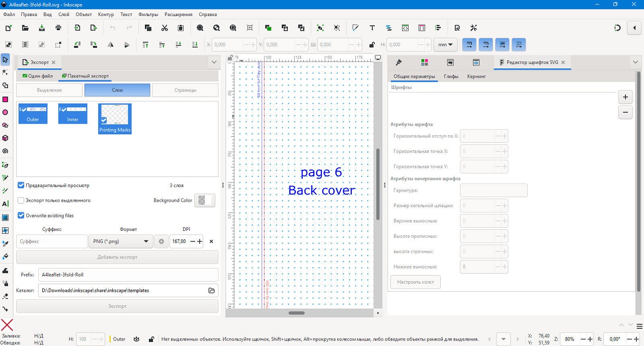Select the rectangle tool in the toolbox
The width and height of the screenshot is (644, 346).
point(6,100)
